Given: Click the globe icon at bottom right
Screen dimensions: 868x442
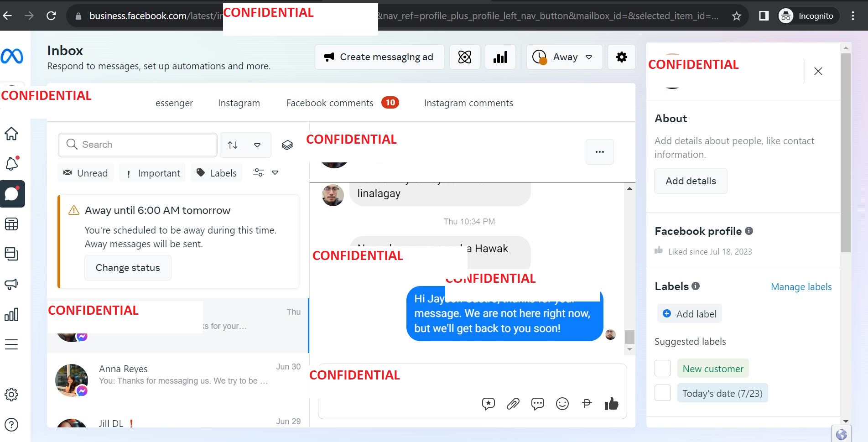Looking at the screenshot, I should pos(842,434).
